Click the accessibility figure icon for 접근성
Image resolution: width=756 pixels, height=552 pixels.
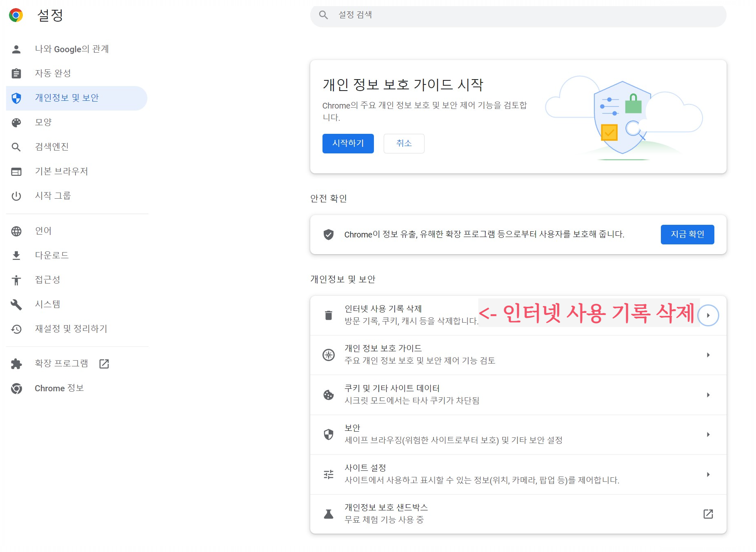point(16,280)
